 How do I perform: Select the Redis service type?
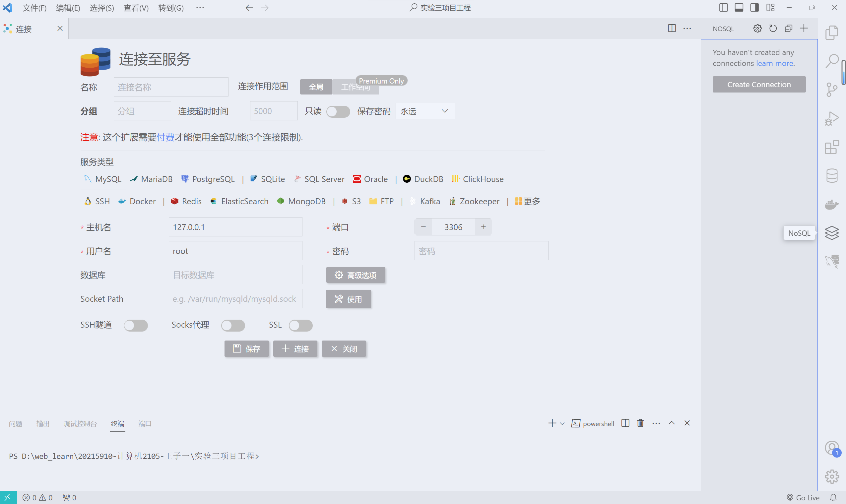(x=186, y=201)
